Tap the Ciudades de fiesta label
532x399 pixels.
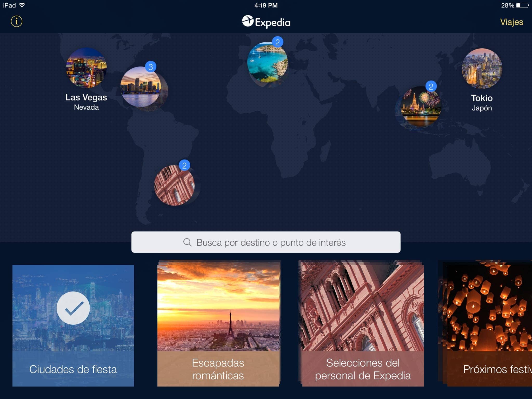[73, 369]
